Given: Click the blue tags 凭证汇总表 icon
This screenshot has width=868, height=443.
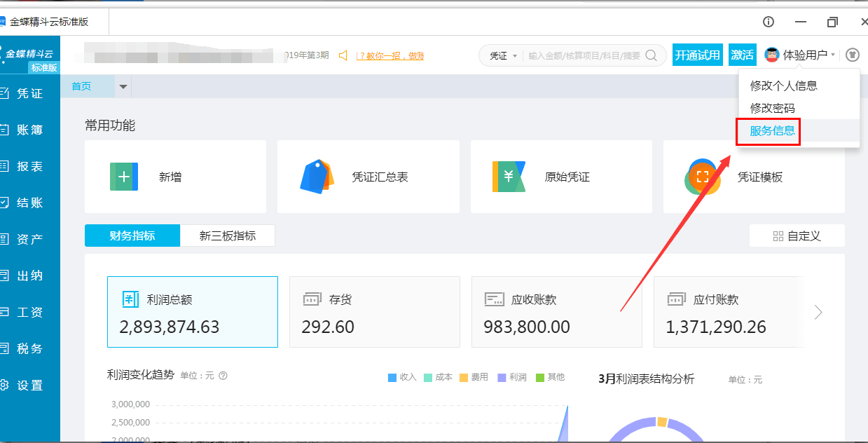Looking at the screenshot, I should pyautogui.click(x=317, y=177).
